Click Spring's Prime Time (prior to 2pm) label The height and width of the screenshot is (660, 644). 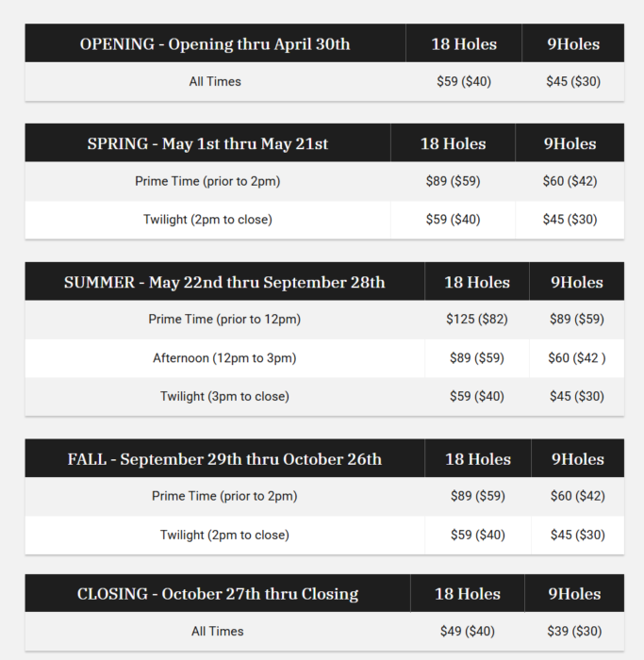click(x=207, y=181)
